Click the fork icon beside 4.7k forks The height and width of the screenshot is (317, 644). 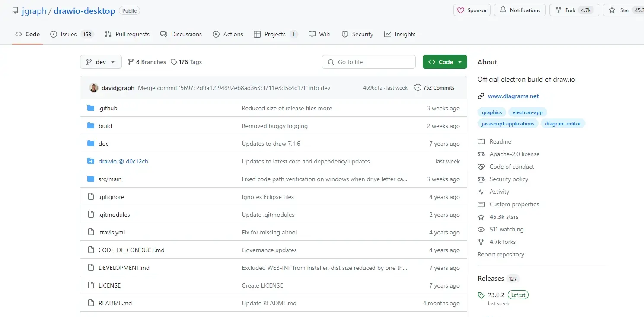(x=481, y=242)
